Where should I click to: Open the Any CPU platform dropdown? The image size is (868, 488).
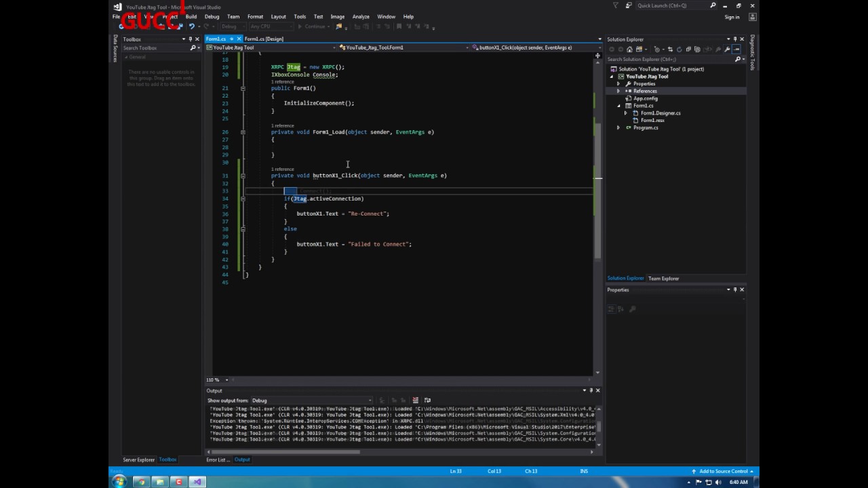click(x=271, y=26)
